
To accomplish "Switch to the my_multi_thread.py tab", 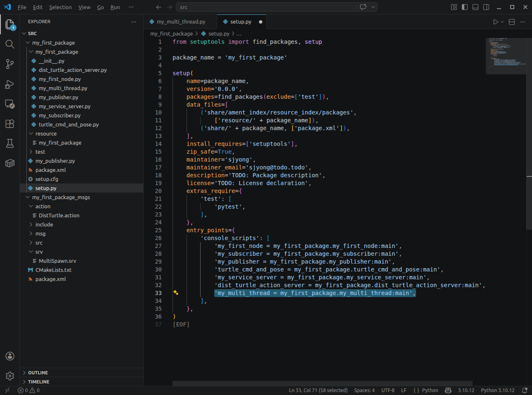I will pyautogui.click(x=180, y=22).
